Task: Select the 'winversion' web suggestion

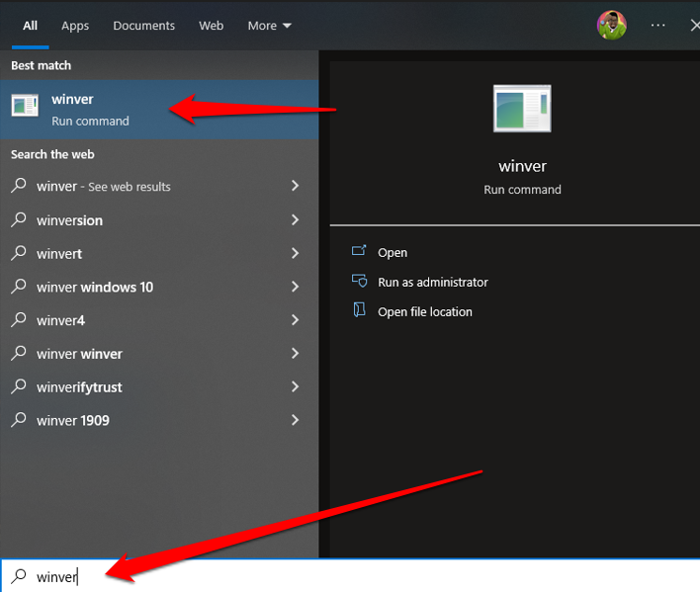Action: pos(159,220)
